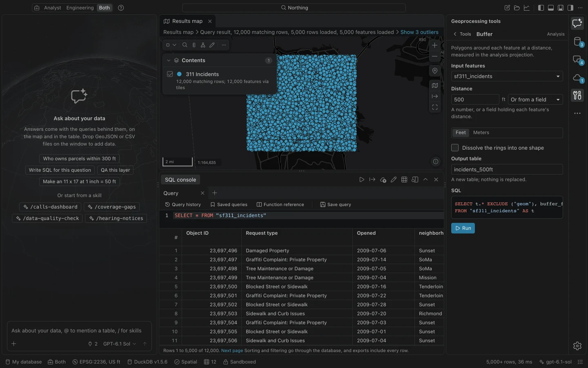Check Dissolve the rings into one shape
This screenshot has width=588, height=368.
point(455,148)
